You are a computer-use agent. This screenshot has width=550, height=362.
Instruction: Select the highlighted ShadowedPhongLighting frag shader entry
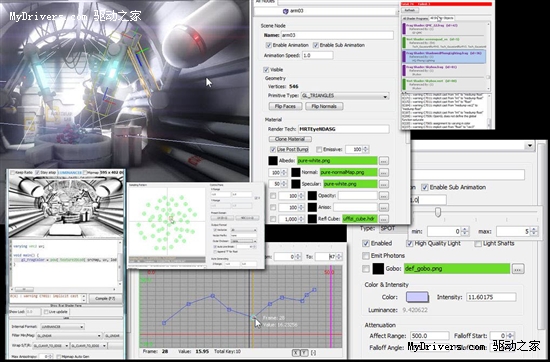[x=444, y=57]
